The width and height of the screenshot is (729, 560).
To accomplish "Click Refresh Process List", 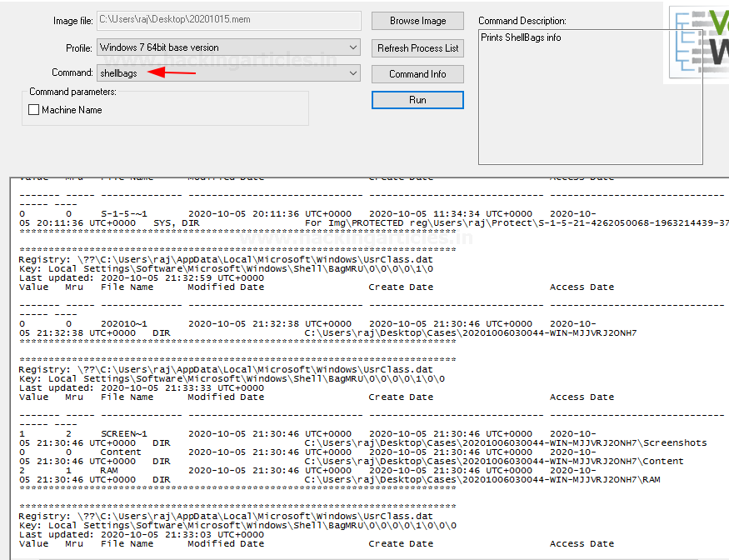I will (417, 47).
